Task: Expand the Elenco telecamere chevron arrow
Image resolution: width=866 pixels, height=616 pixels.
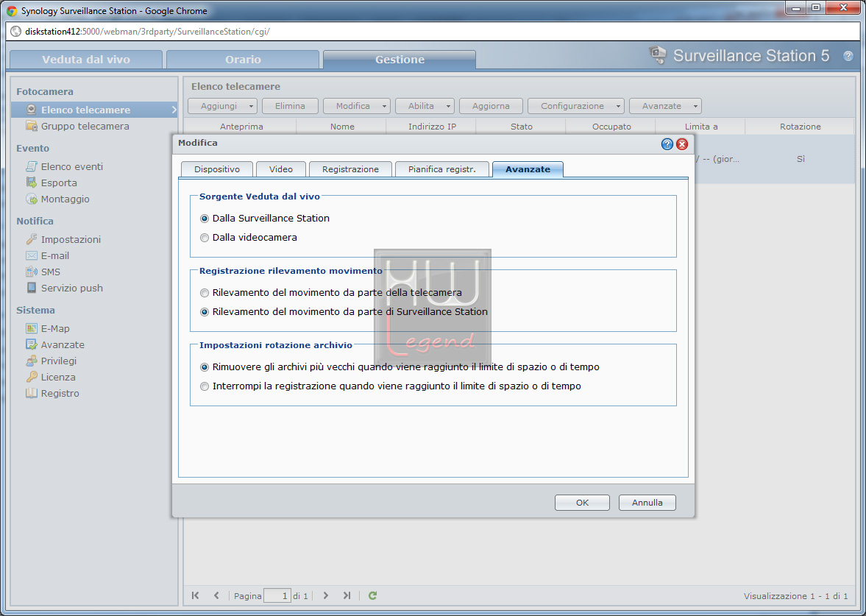Action: (x=174, y=110)
